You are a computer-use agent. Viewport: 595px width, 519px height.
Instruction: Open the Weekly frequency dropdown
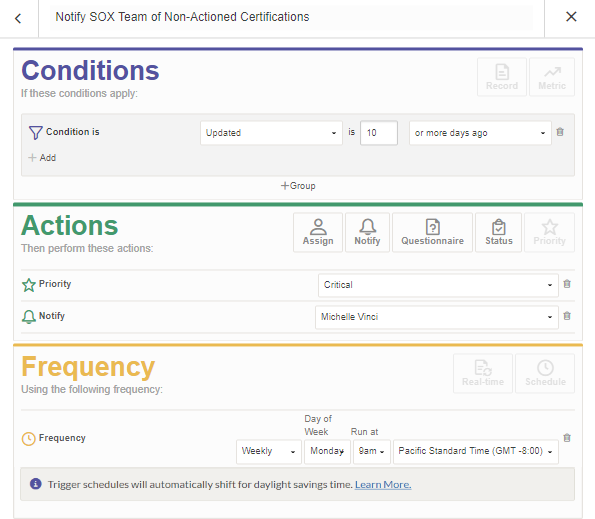pos(269,451)
